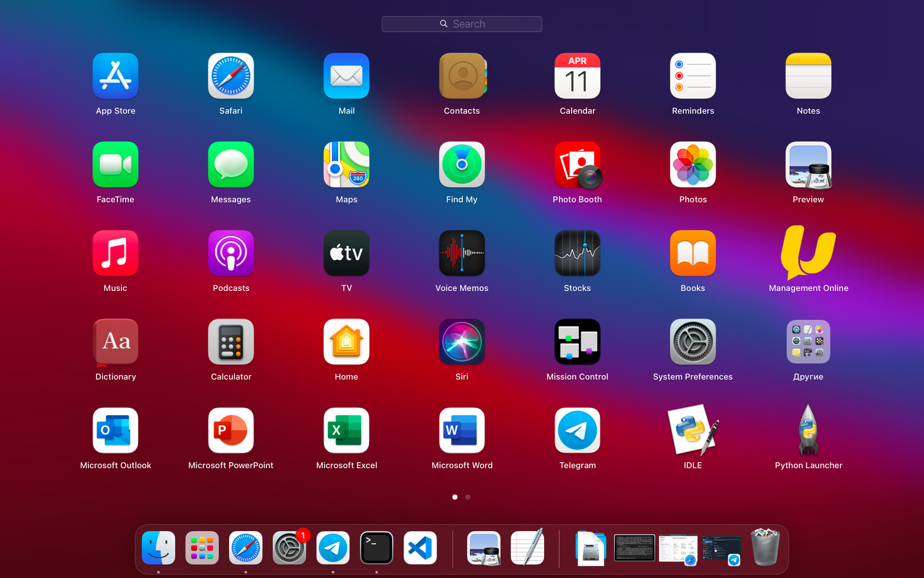Start FaceTime
This screenshot has height=578, width=924.
116,165
